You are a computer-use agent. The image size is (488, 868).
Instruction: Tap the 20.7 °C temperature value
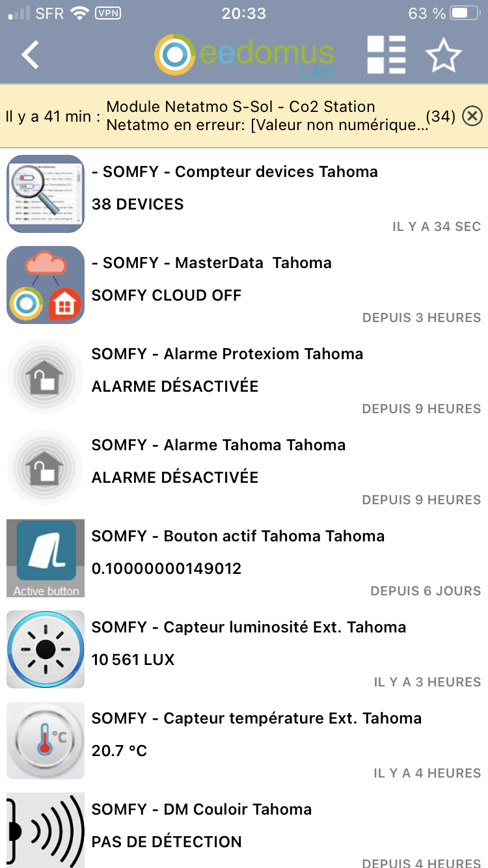click(120, 751)
